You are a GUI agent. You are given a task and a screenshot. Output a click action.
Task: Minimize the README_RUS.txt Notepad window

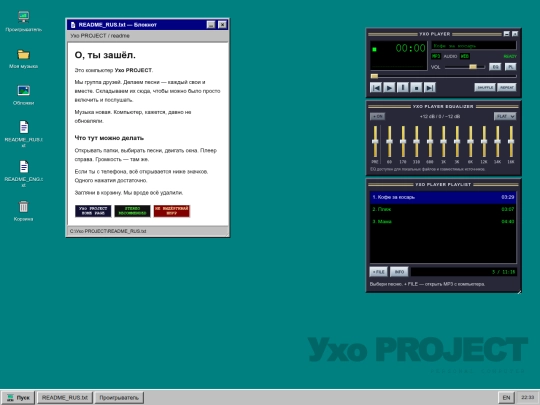coord(211,24)
